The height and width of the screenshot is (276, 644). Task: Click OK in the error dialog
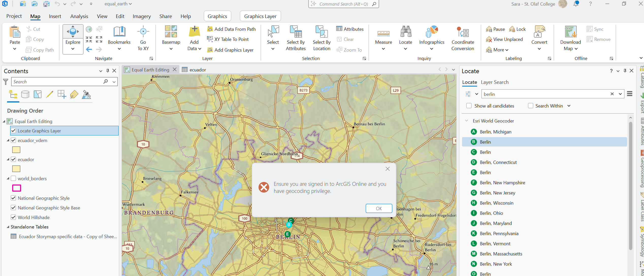pyautogui.click(x=379, y=208)
